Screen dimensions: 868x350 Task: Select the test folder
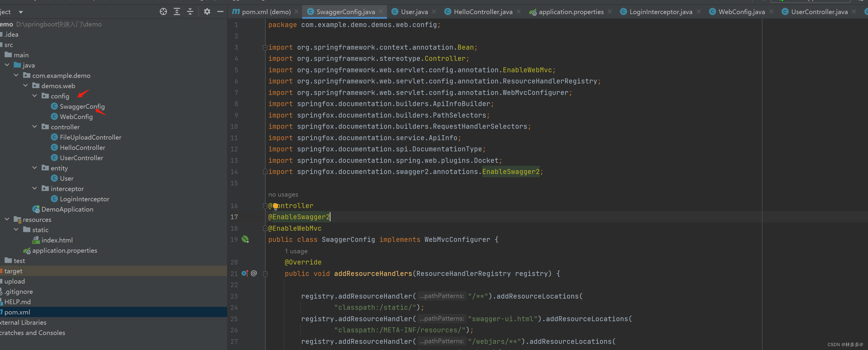tap(19, 260)
